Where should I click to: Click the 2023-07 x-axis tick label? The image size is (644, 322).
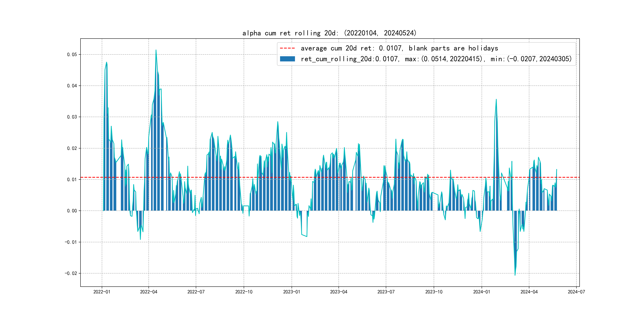point(386,292)
